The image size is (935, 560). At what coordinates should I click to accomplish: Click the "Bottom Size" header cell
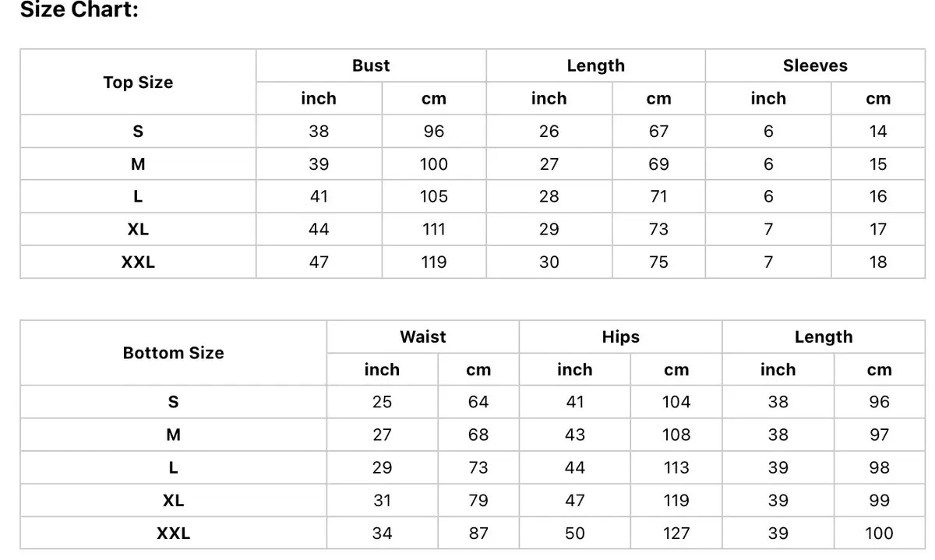(173, 353)
